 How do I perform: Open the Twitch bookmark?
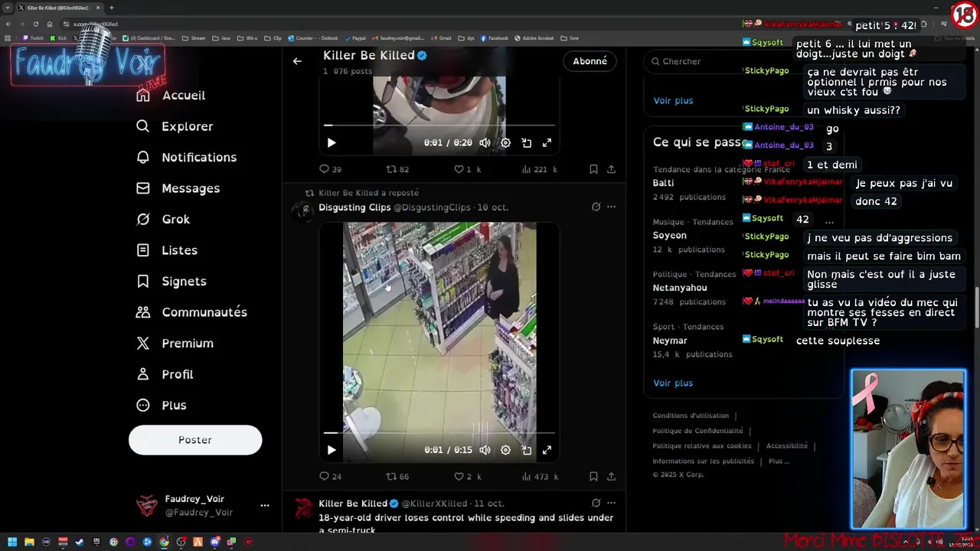pos(33,37)
